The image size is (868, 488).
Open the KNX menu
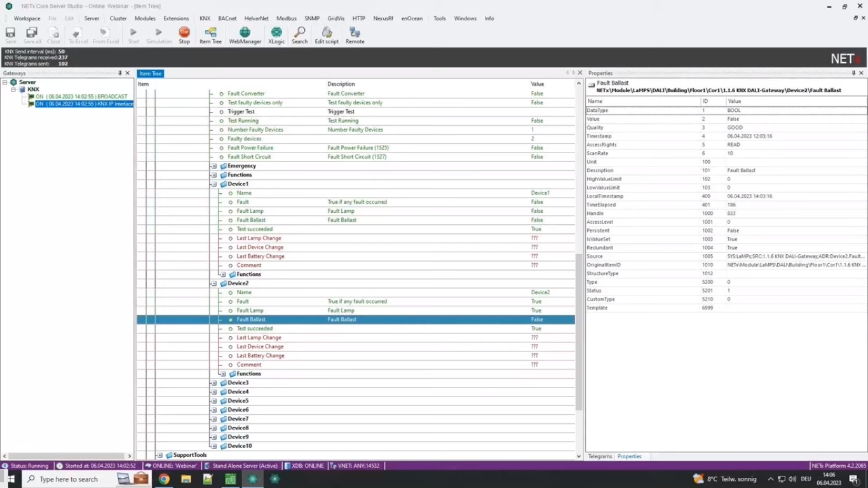[205, 18]
